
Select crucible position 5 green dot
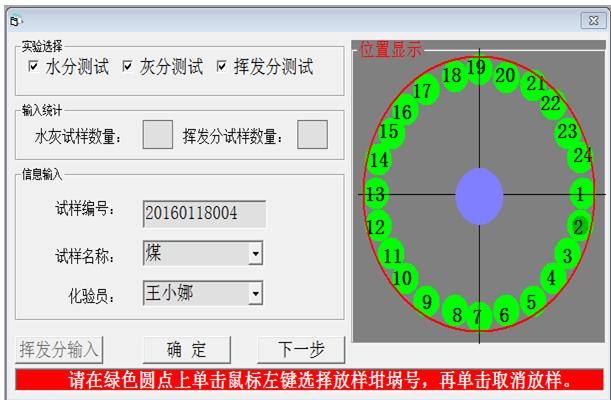coord(532,301)
